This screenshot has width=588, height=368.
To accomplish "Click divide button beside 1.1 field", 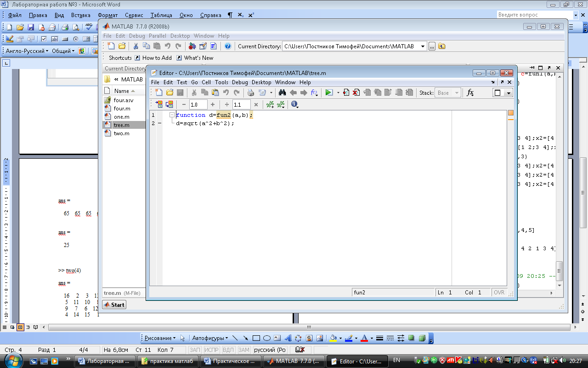I will 227,104.
